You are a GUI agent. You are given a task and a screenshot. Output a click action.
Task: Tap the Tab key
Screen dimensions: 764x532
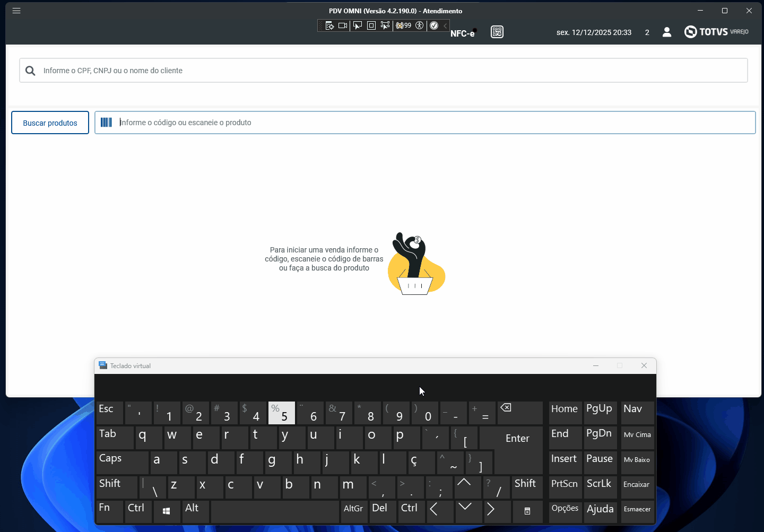tap(115, 438)
